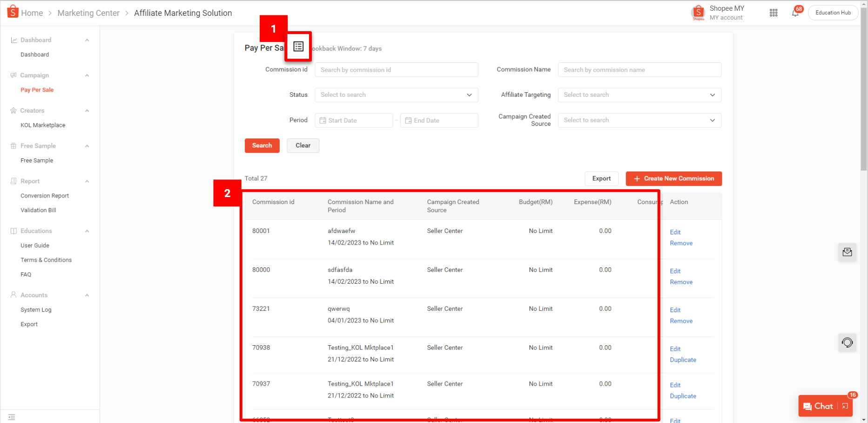
Task: Navigate to Marketing Center via breadcrumb
Action: 88,13
